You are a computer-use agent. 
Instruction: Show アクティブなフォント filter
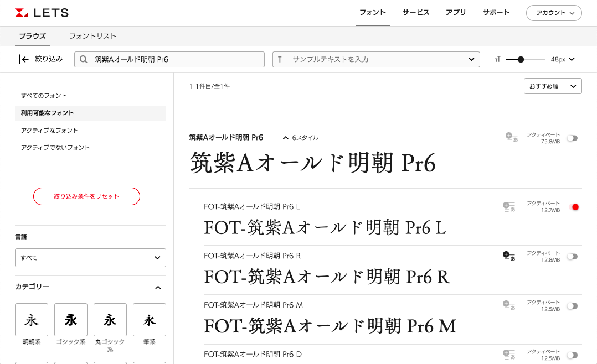(x=49, y=131)
